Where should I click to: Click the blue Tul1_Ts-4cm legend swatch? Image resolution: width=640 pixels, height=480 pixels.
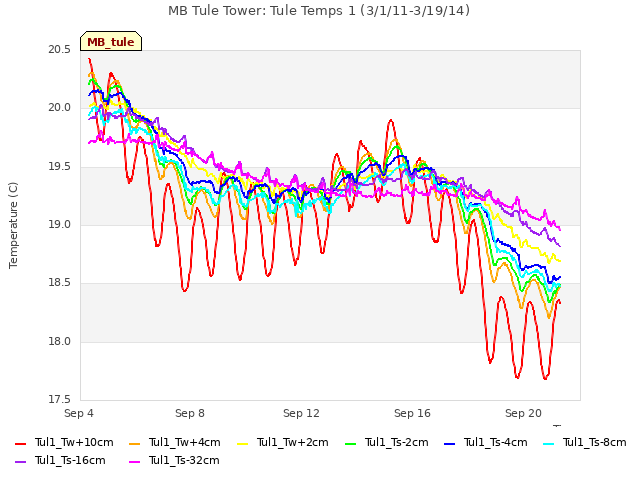click(x=449, y=444)
